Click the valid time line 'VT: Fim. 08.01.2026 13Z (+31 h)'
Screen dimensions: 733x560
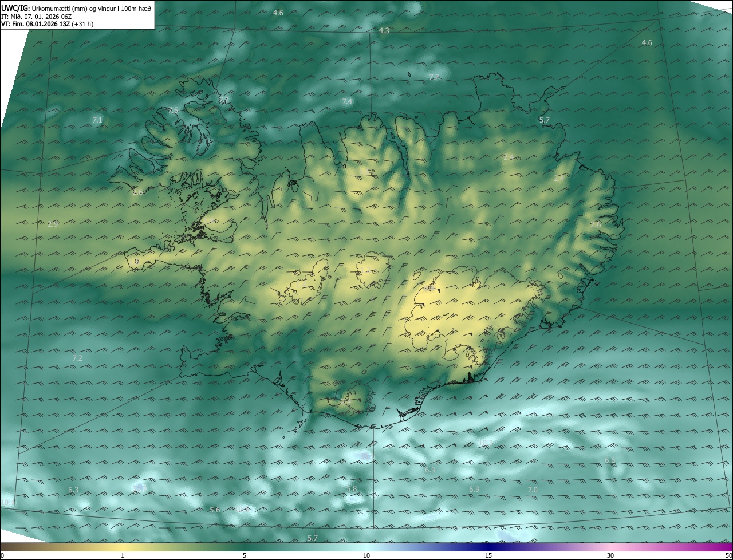[48, 24]
